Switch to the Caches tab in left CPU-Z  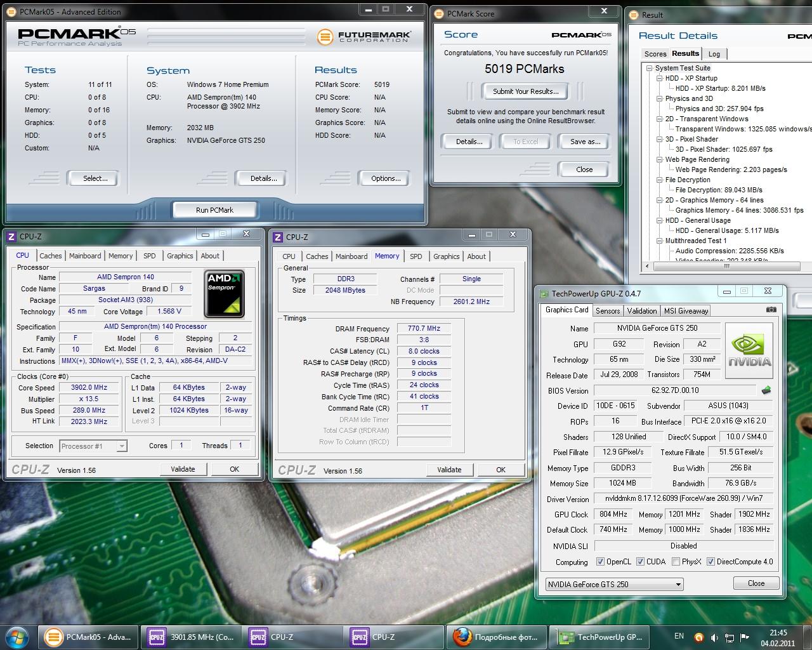pyautogui.click(x=51, y=256)
